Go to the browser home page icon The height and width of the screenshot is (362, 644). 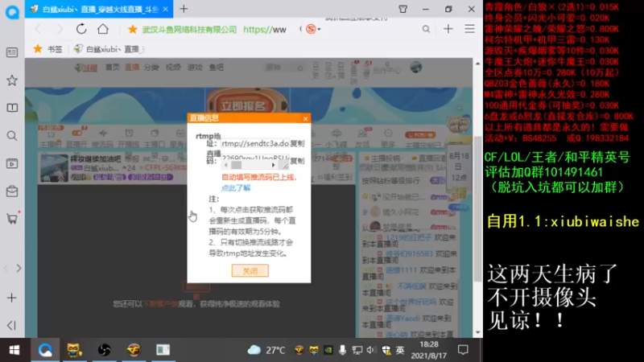pos(103,29)
